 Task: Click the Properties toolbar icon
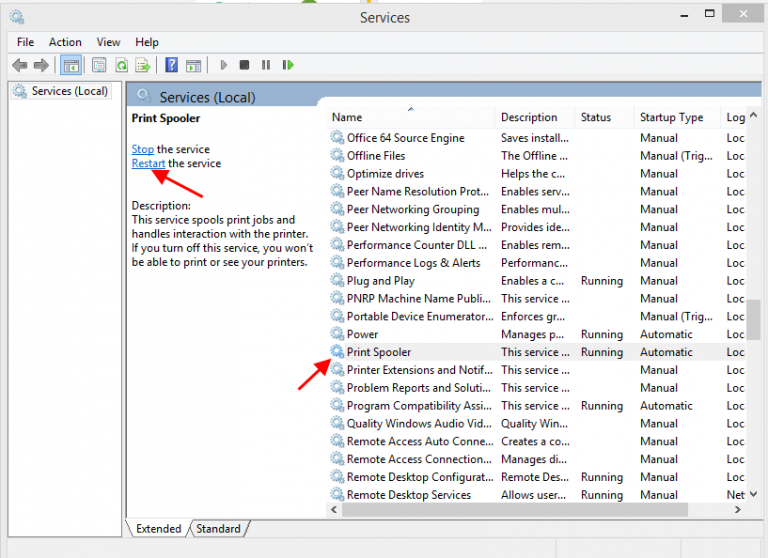pos(99,65)
